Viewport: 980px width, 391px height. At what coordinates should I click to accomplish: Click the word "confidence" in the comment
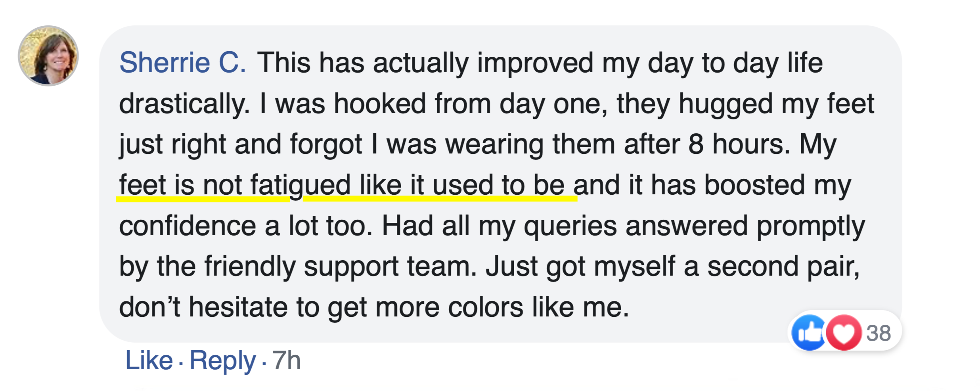click(x=188, y=226)
